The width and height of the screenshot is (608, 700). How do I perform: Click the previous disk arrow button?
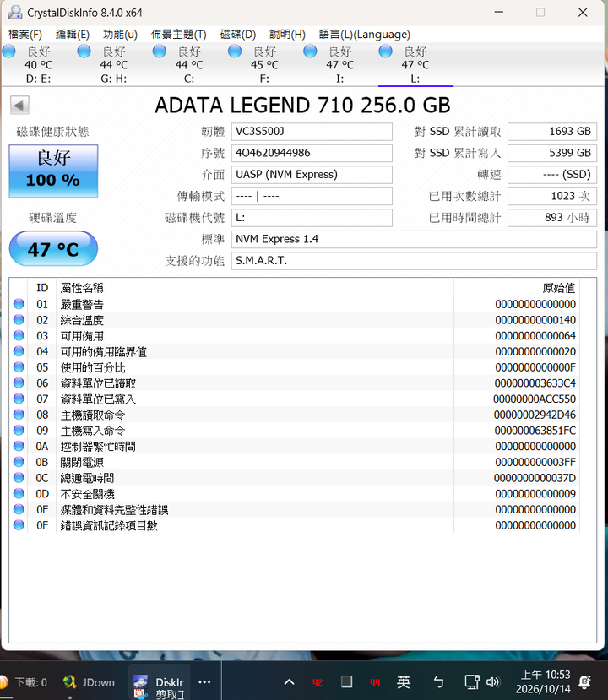pyautogui.click(x=19, y=106)
